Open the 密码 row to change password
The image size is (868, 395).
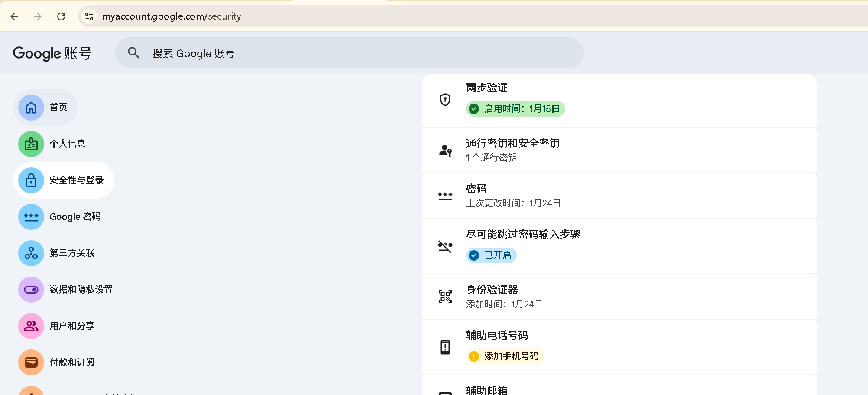pos(619,196)
